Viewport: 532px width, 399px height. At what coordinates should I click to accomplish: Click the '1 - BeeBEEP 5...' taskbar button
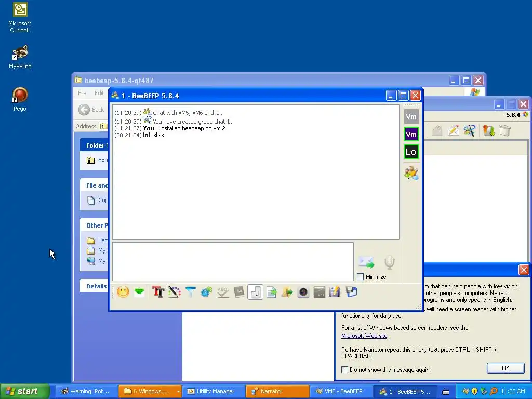405,392
